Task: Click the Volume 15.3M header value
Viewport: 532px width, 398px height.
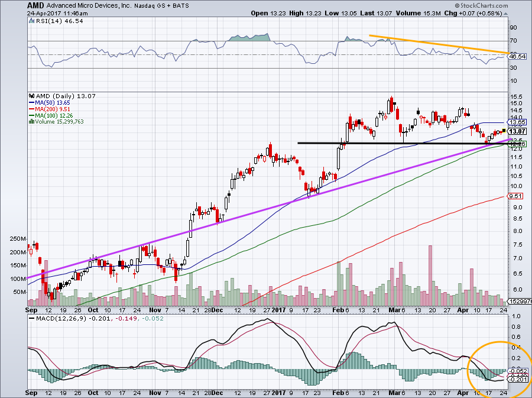Action: click(418, 13)
